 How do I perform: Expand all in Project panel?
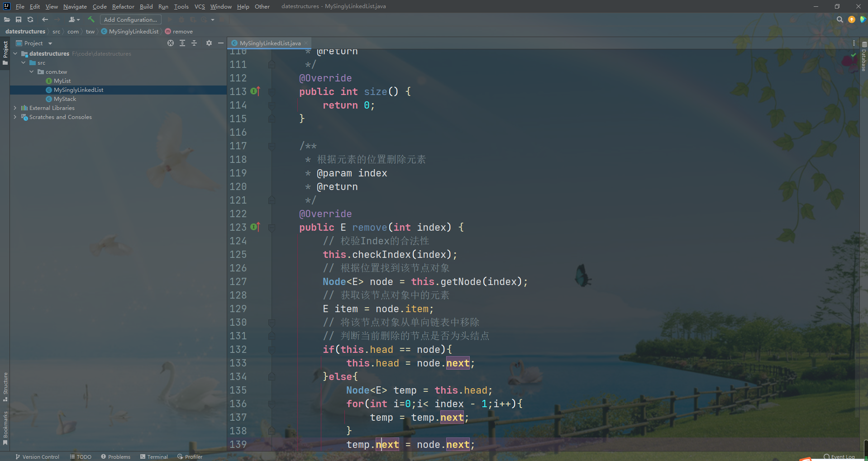point(182,43)
